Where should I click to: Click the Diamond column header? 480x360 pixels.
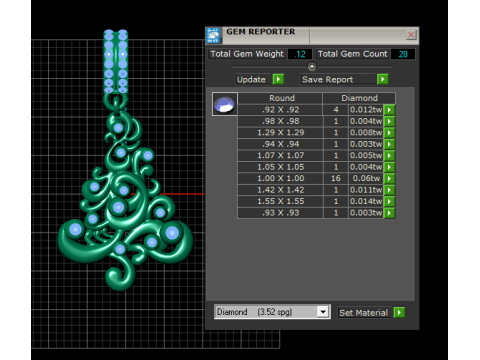pyautogui.click(x=359, y=98)
